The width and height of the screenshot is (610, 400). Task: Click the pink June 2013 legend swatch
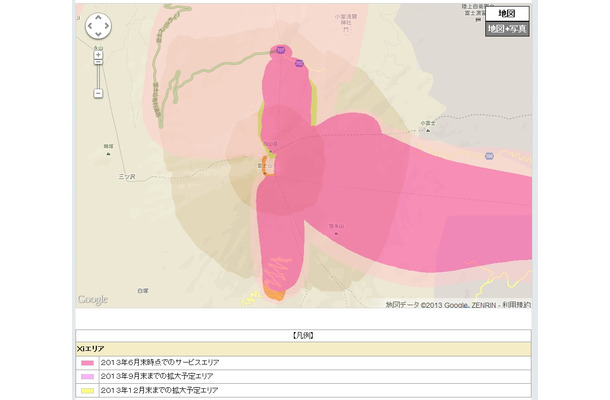(88, 363)
